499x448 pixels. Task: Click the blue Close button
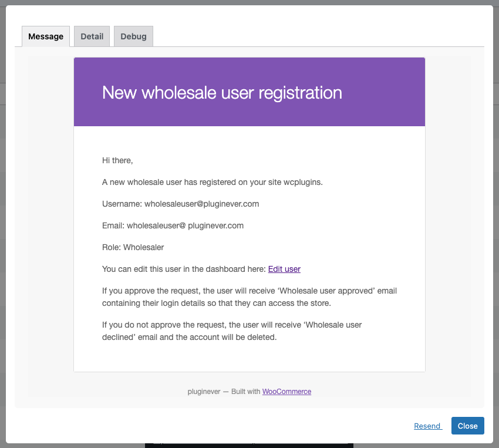(467, 426)
